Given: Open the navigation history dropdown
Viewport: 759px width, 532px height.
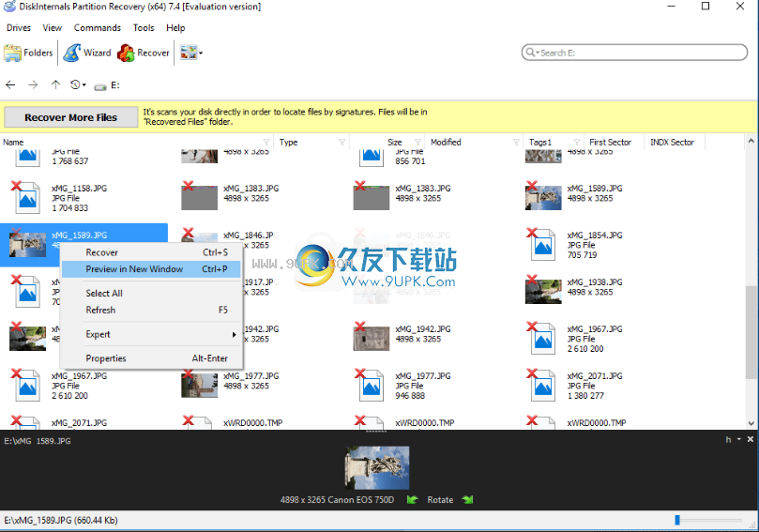Looking at the screenshot, I should [78, 84].
